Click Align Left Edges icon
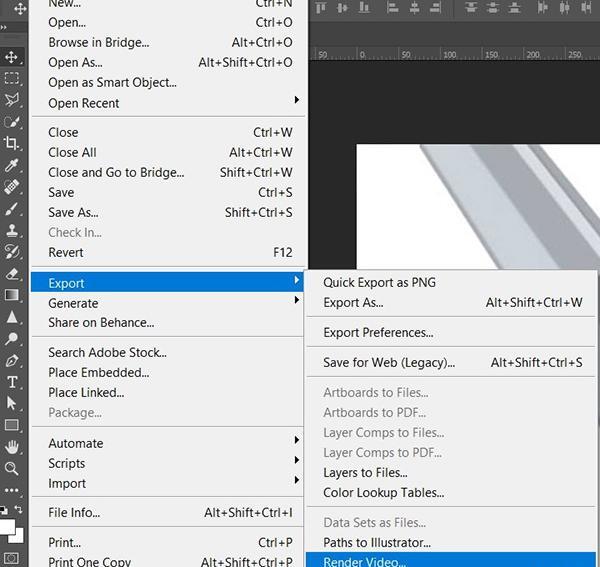Image resolution: width=600 pixels, height=567 pixels. click(x=392, y=7)
